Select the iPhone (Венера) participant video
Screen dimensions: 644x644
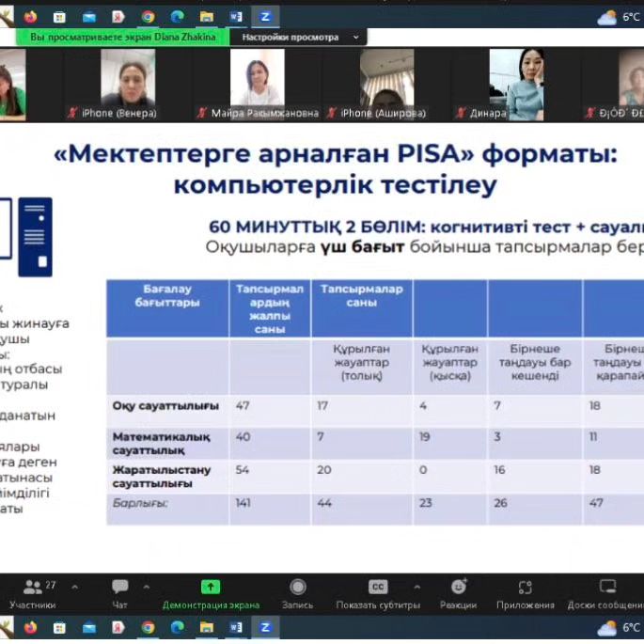coord(128,83)
